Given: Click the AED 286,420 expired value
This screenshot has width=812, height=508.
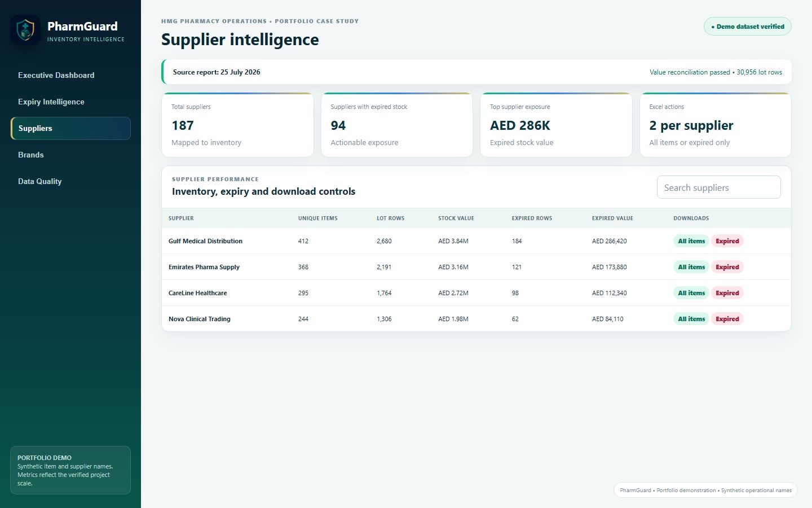Looking at the screenshot, I should pyautogui.click(x=610, y=241).
